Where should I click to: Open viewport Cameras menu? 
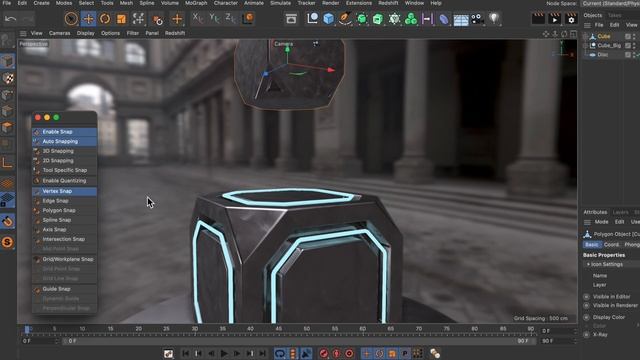pyautogui.click(x=60, y=33)
